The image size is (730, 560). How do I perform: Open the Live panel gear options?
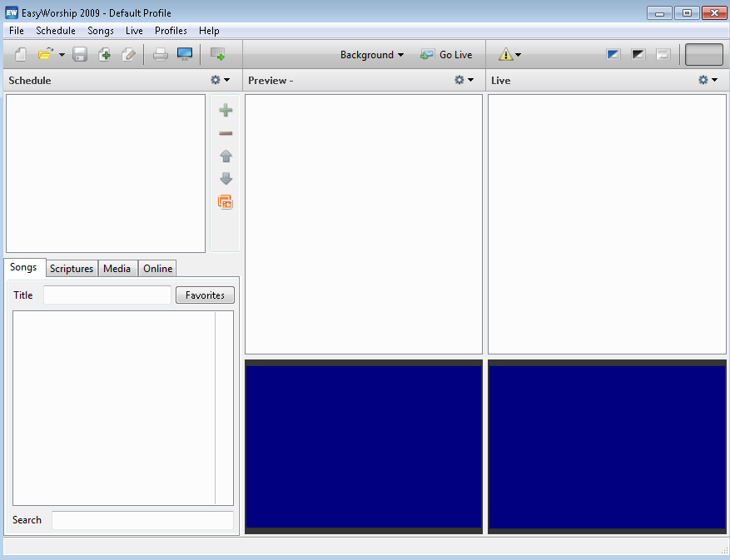tap(708, 80)
